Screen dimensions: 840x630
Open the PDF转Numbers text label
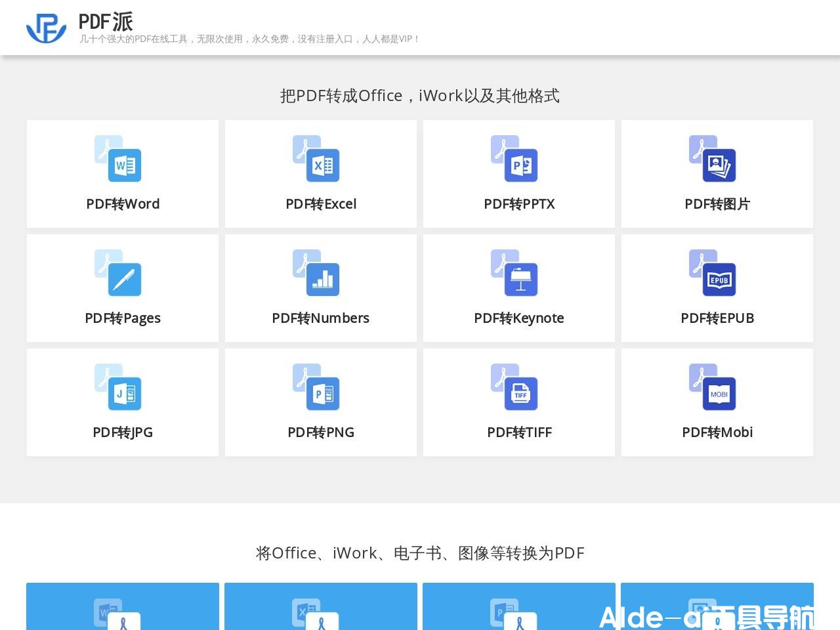coord(321,318)
